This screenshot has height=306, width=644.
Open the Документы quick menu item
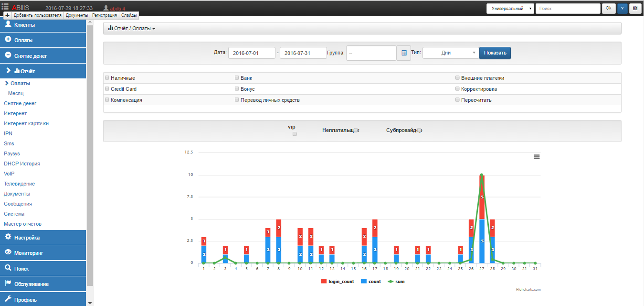click(77, 15)
